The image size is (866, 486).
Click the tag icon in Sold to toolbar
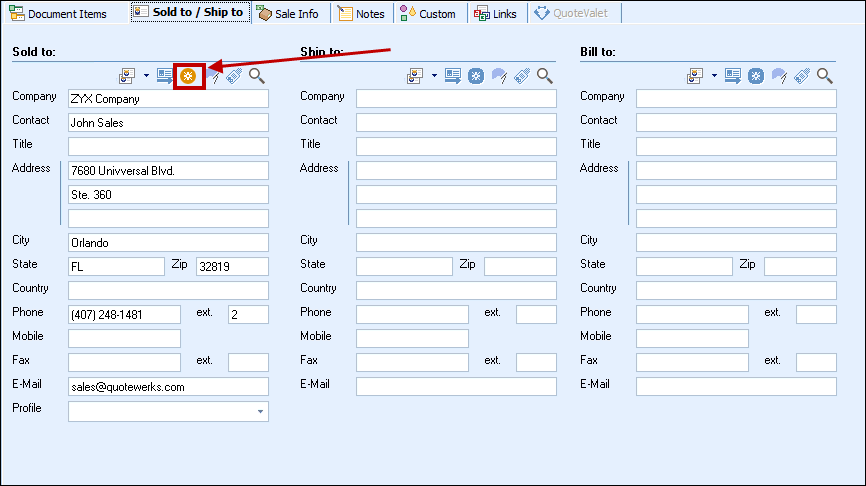(x=234, y=76)
